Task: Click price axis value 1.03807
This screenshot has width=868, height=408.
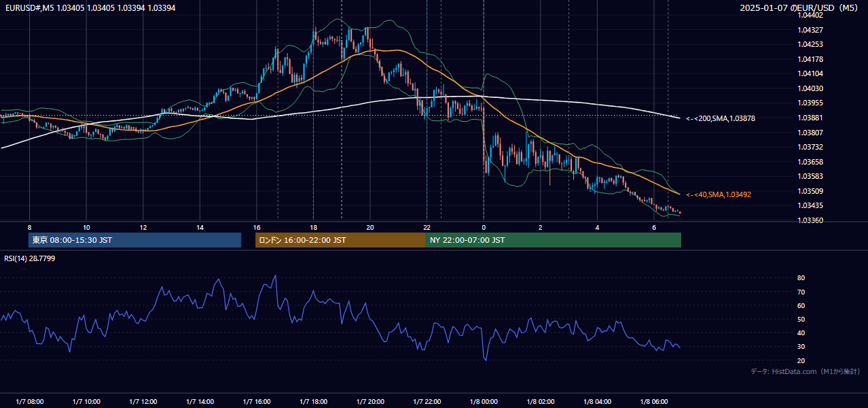Action: coord(810,133)
